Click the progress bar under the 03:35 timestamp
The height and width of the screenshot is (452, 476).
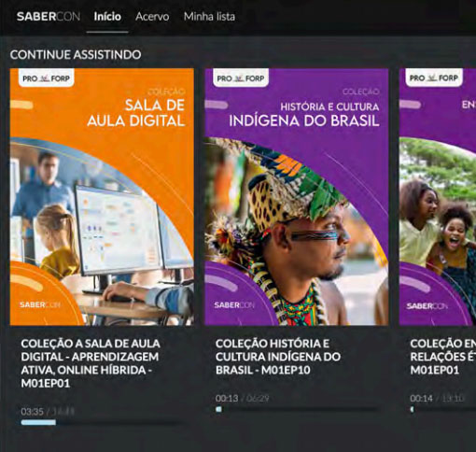click(103, 422)
